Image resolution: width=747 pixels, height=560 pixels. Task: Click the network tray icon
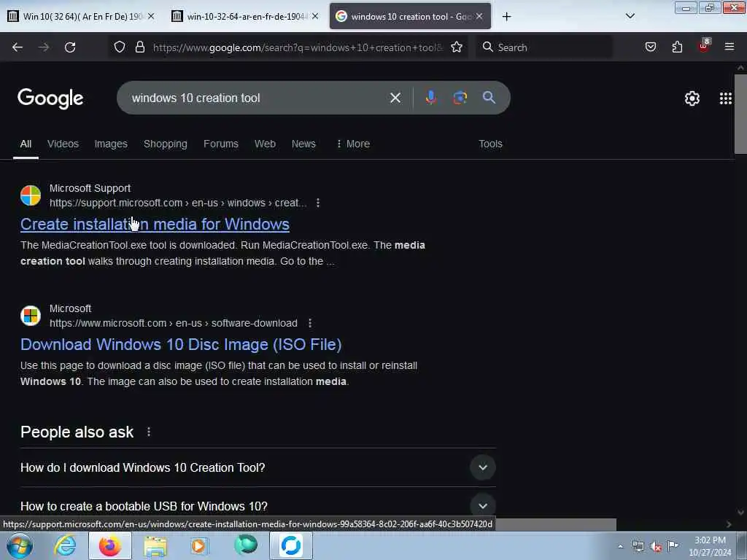tap(638, 546)
